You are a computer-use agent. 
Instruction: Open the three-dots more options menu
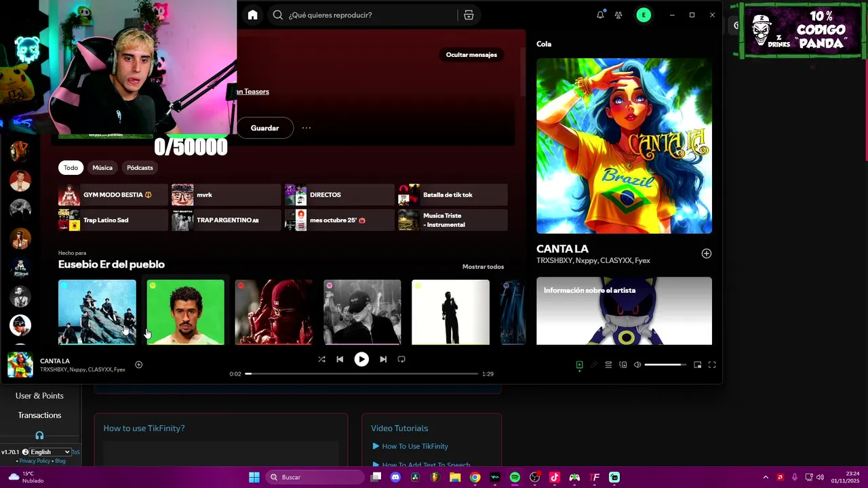(307, 128)
